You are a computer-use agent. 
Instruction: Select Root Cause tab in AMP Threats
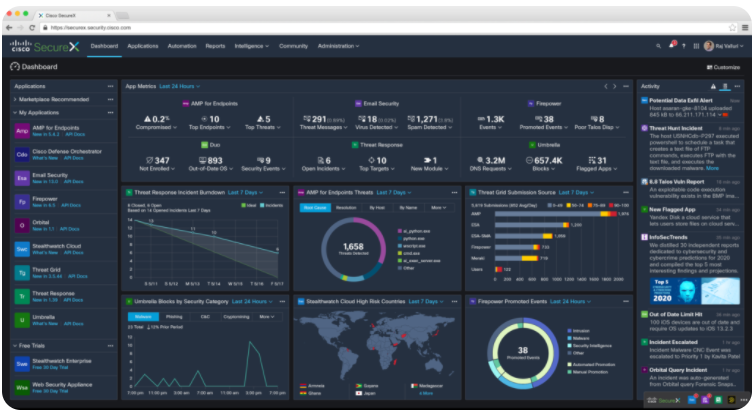coord(315,208)
